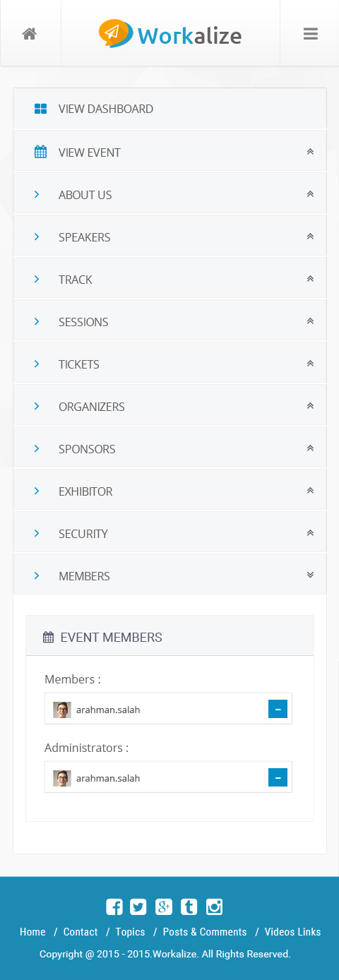This screenshot has width=339, height=980.
Task: Click the home icon in header
Action: click(29, 34)
